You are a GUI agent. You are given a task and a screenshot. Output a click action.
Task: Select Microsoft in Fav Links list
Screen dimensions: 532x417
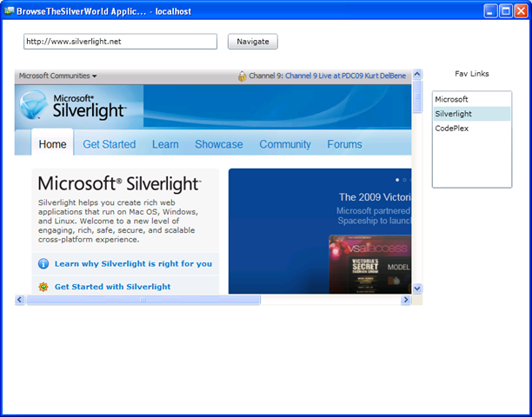click(472, 99)
